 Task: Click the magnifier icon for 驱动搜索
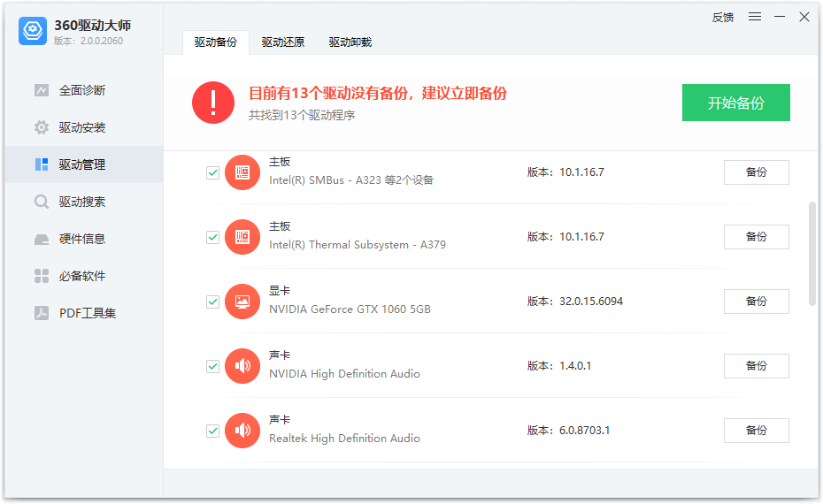[42, 202]
